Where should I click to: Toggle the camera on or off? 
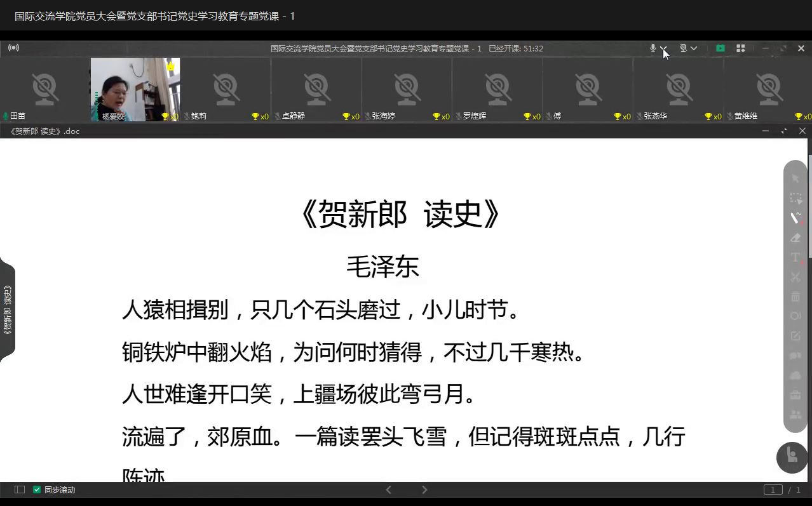click(683, 48)
